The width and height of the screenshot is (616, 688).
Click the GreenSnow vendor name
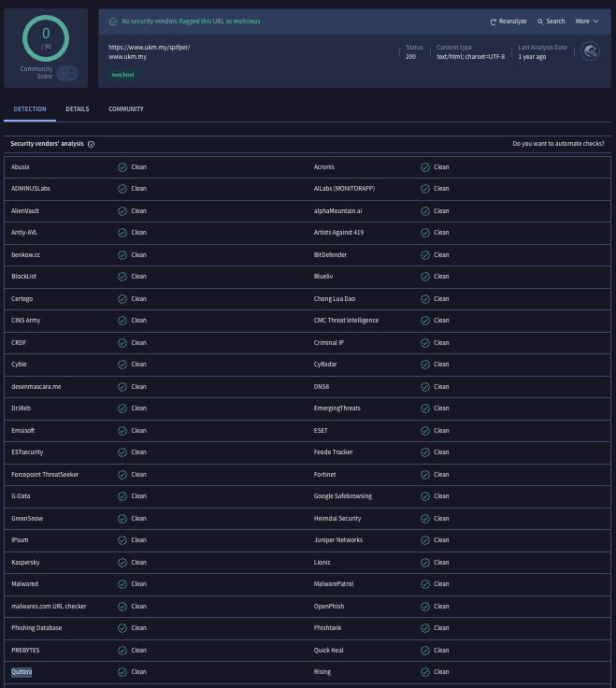(27, 518)
